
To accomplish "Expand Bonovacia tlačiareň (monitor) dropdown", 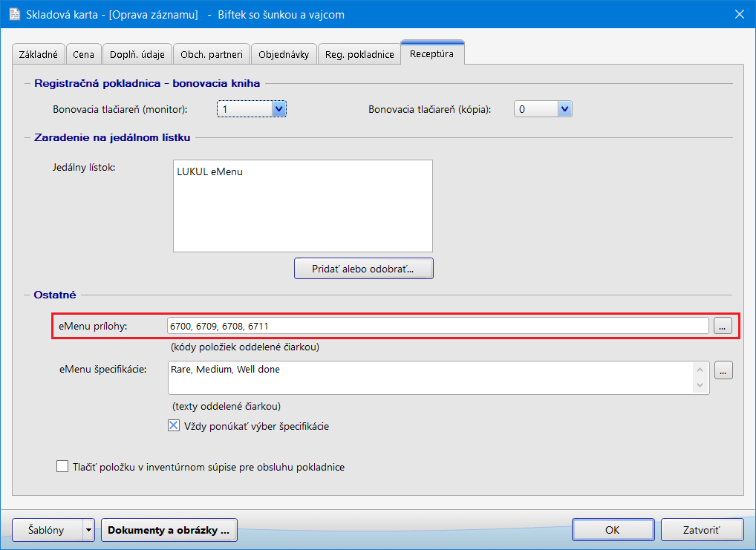I will click(279, 109).
